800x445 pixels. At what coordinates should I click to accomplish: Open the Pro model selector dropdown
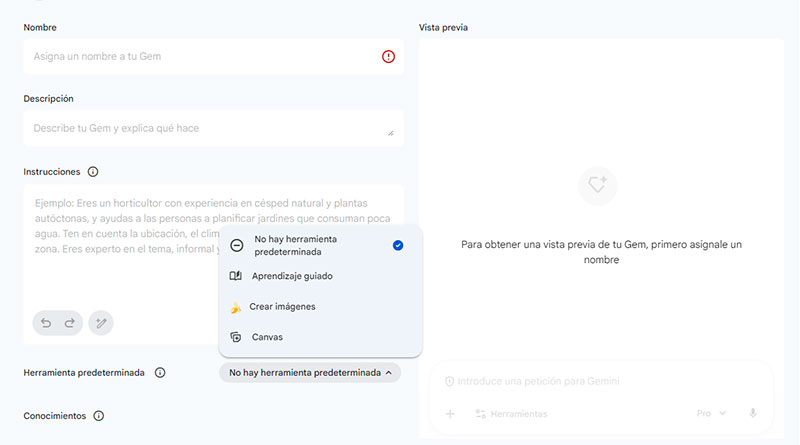tap(711, 413)
